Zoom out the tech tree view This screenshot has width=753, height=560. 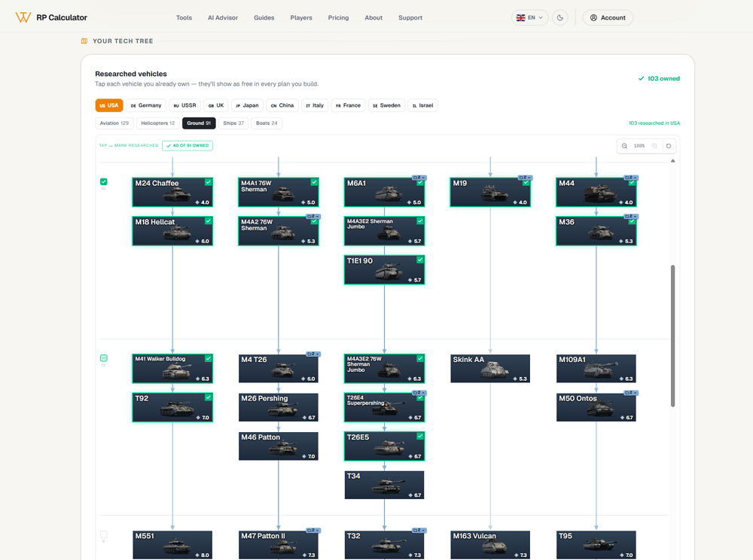624,146
